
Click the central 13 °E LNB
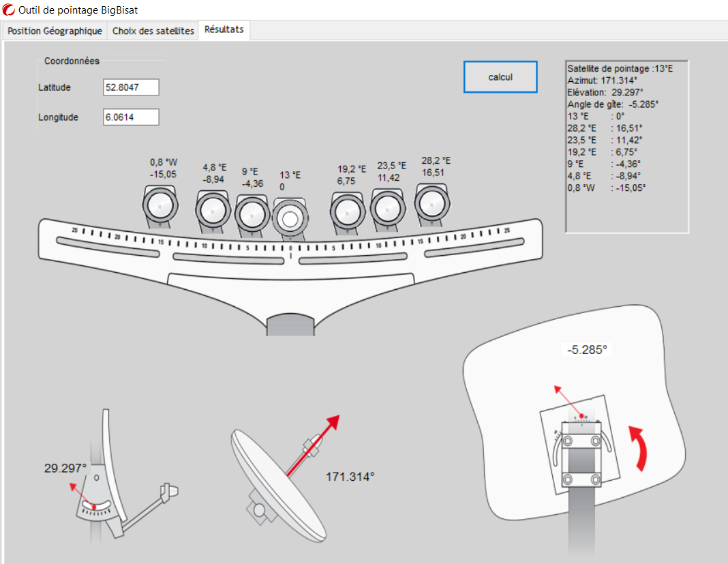tap(290, 219)
